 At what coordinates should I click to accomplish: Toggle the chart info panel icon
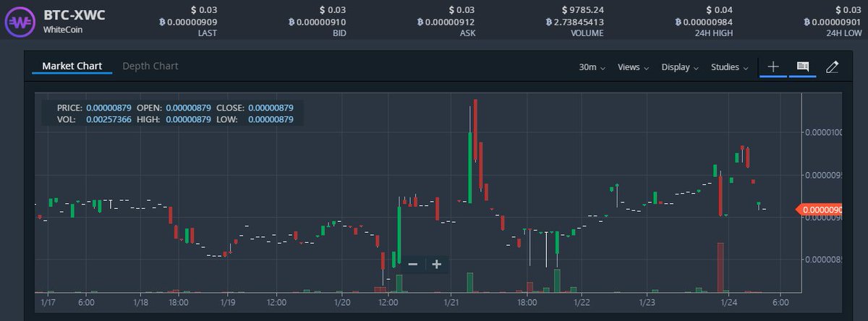tap(803, 67)
